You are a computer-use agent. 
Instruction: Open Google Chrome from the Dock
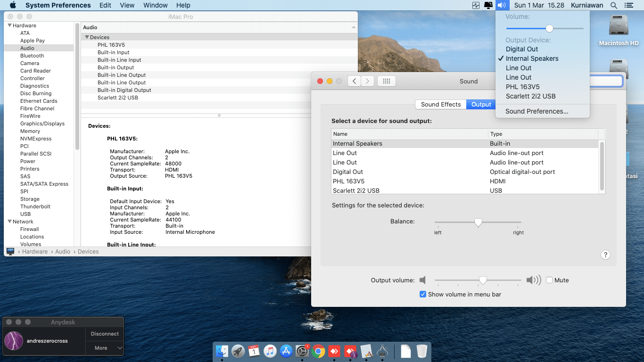(318, 351)
